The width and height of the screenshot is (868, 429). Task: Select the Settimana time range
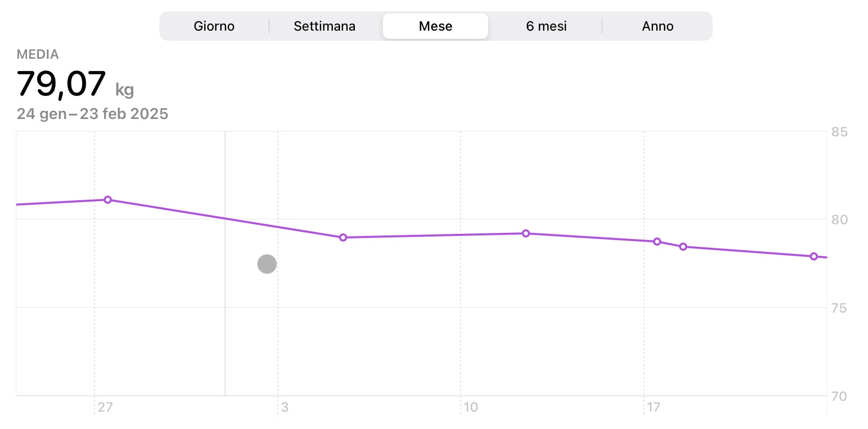[x=325, y=26]
